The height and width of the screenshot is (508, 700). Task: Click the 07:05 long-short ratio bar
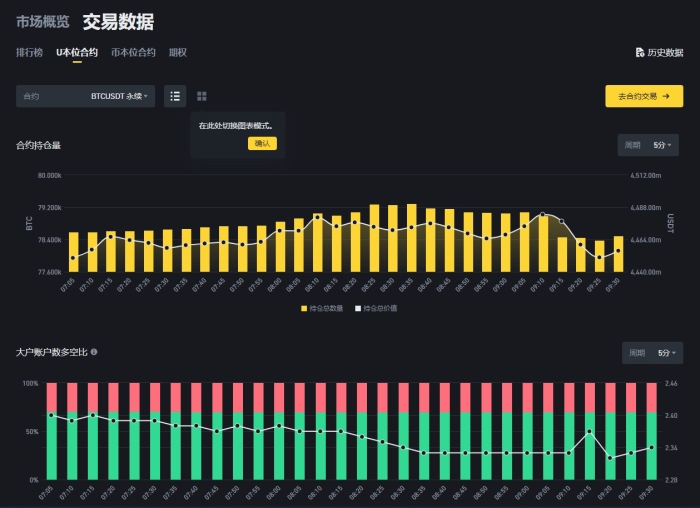point(52,430)
